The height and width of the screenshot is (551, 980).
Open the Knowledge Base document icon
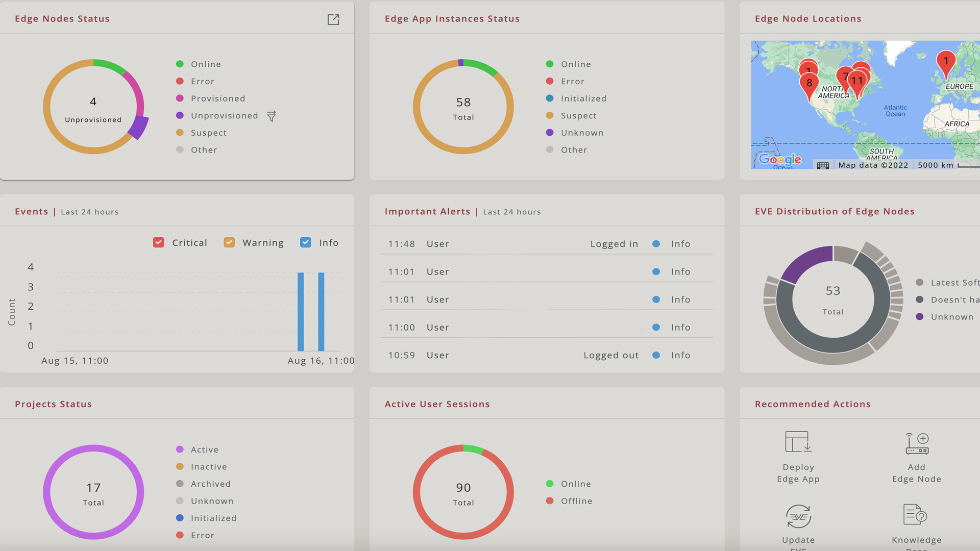(x=914, y=515)
